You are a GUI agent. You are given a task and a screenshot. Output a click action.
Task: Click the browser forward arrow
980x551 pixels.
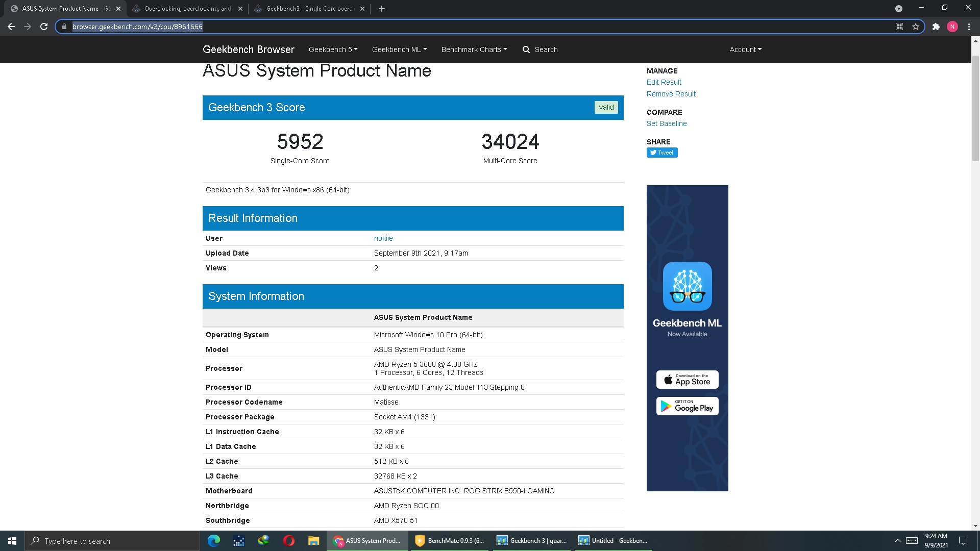[x=28, y=27]
